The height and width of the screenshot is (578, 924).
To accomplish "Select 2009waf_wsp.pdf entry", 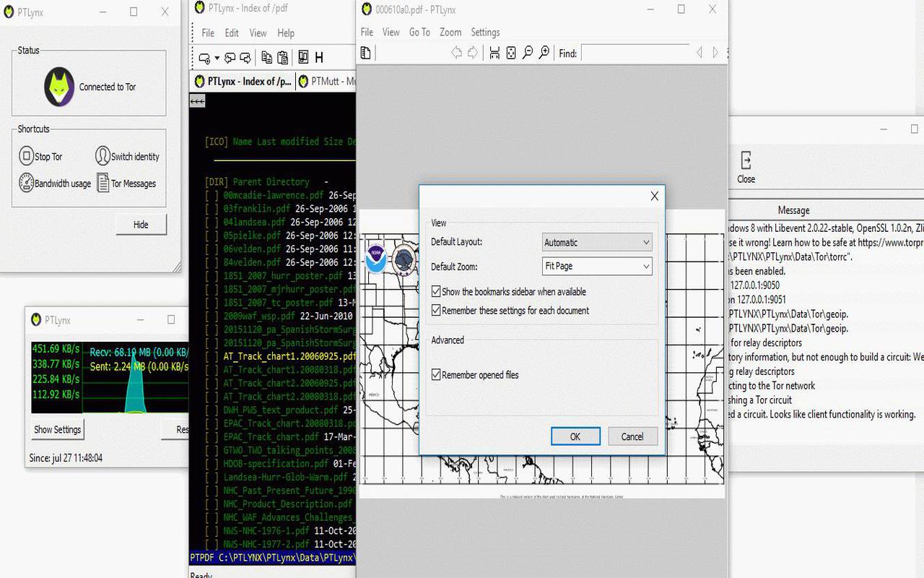I will click(261, 316).
